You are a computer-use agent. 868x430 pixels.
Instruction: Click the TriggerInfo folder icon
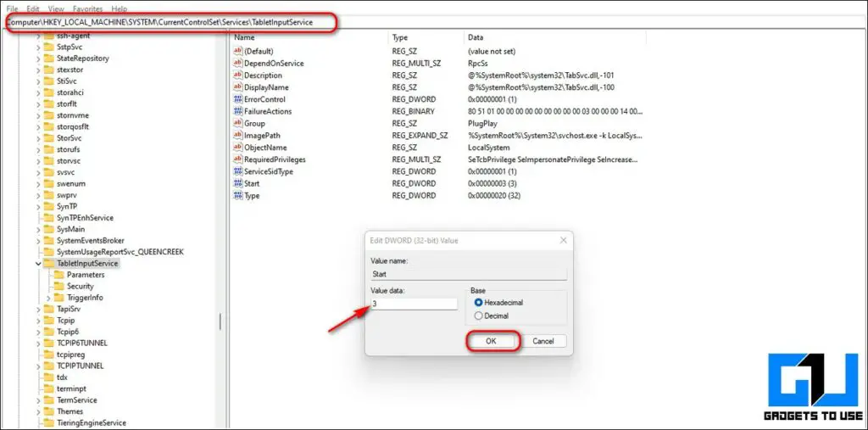click(58, 298)
